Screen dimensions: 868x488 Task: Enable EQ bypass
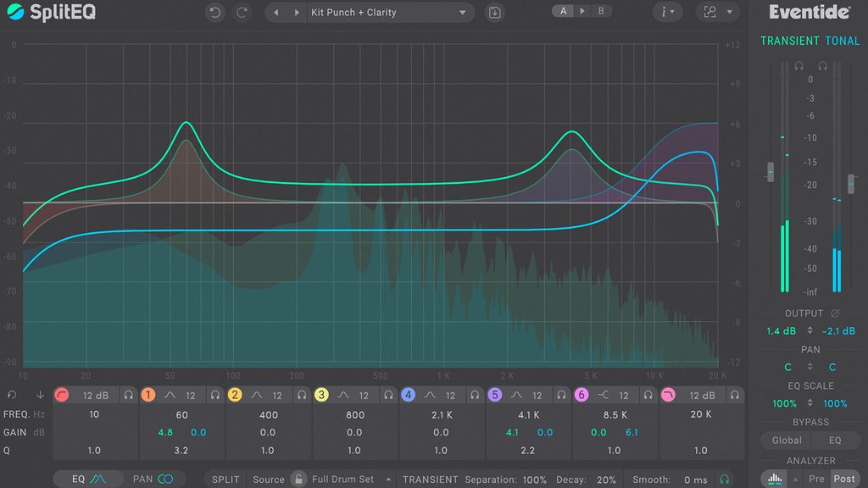[836, 441]
